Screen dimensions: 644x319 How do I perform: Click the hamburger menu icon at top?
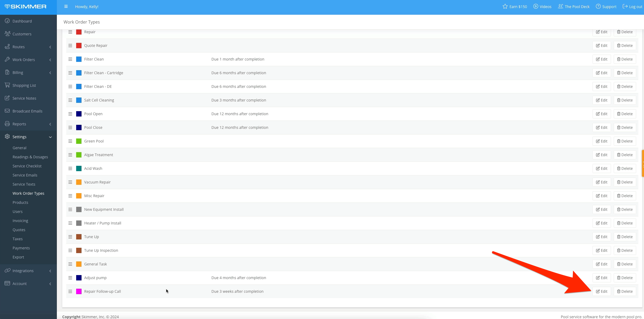pos(66,6)
